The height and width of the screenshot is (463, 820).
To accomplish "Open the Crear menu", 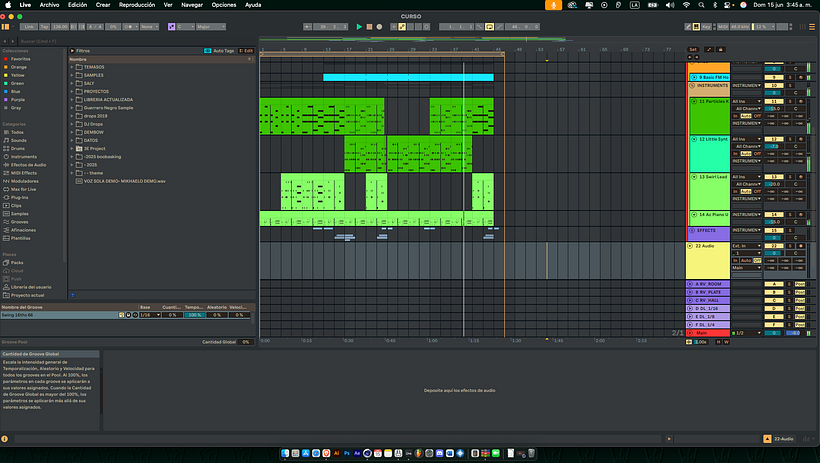I will (x=103, y=5).
